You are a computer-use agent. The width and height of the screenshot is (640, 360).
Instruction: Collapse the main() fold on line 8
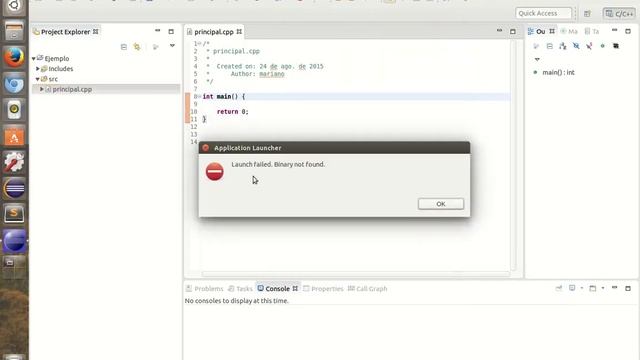(199, 96)
